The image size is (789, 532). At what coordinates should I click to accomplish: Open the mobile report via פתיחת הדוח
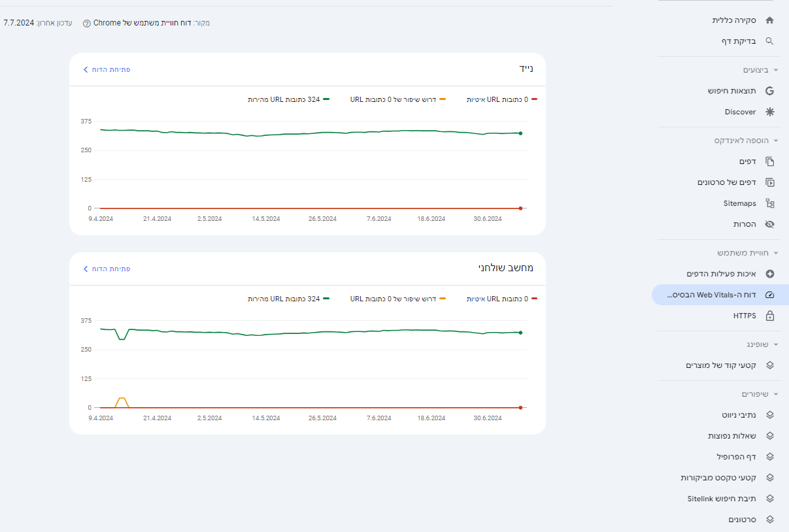click(x=107, y=69)
